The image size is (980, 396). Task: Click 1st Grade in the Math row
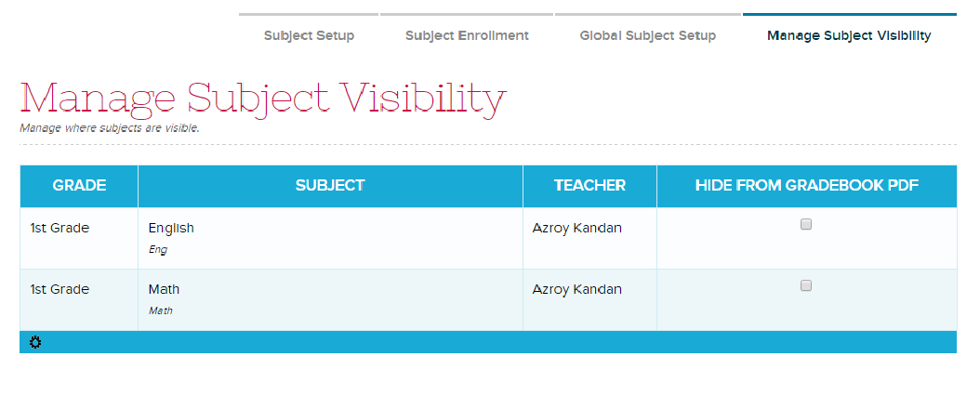click(60, 289)
